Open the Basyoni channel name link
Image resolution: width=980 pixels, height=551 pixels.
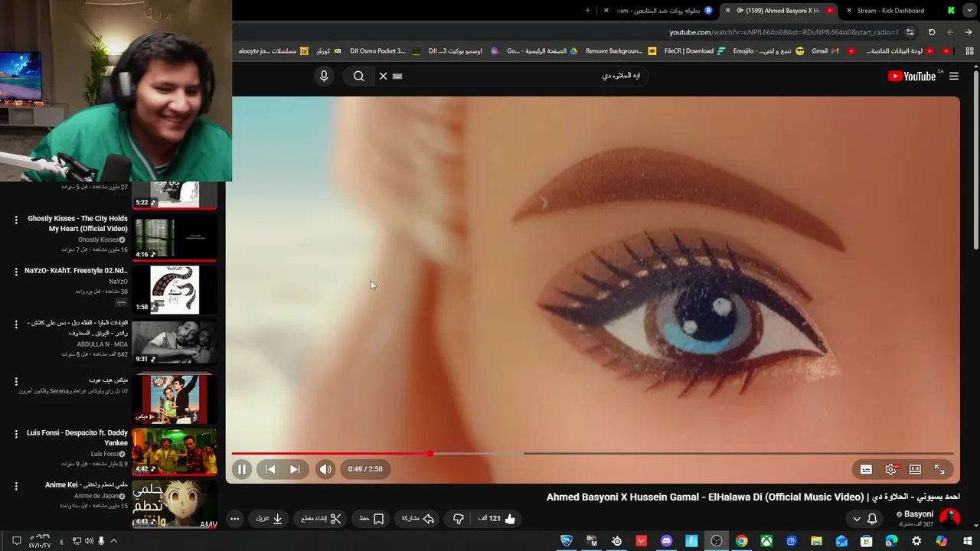click(x=919, y=514)
